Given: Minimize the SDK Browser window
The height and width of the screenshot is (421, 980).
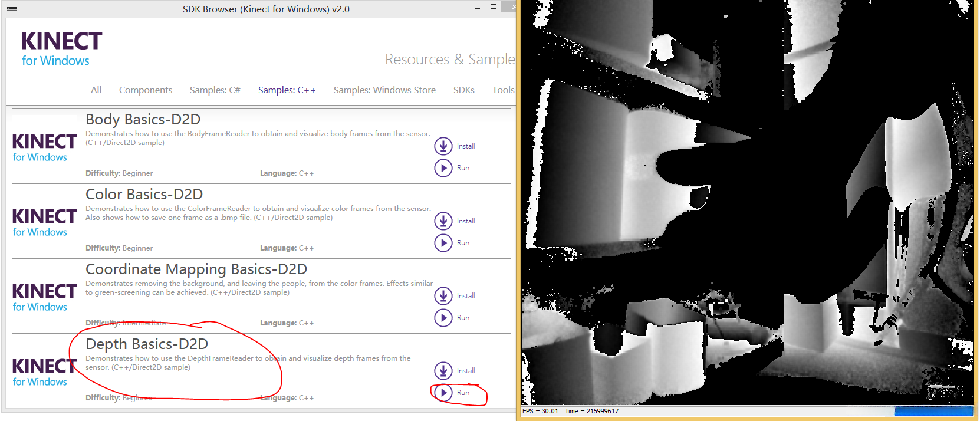Looking at the screenshot, I should 478,8.
